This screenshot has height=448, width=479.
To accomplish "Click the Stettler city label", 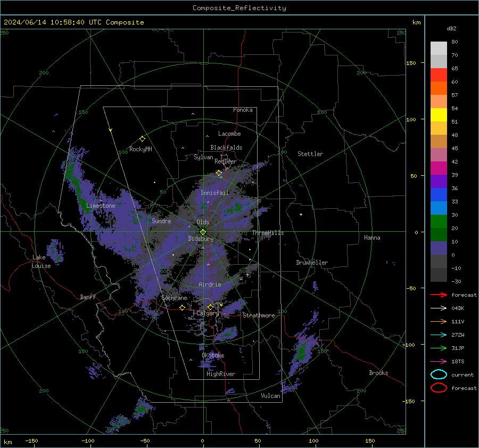I will (310, 154).
